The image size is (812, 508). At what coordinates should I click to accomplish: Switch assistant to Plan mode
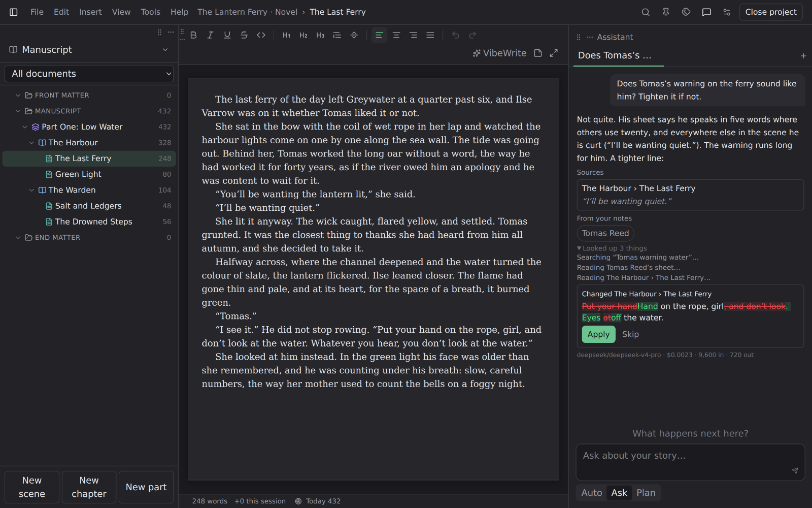point(646,493)
